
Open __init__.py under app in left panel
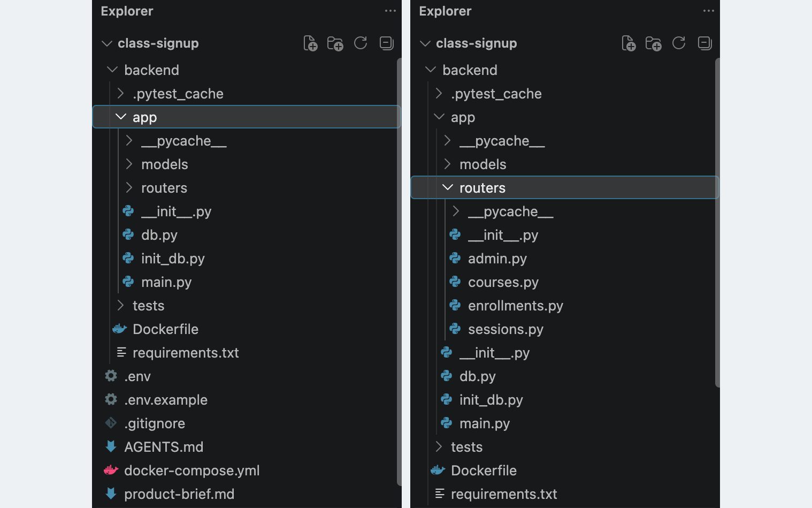click(x=176, y=211)
